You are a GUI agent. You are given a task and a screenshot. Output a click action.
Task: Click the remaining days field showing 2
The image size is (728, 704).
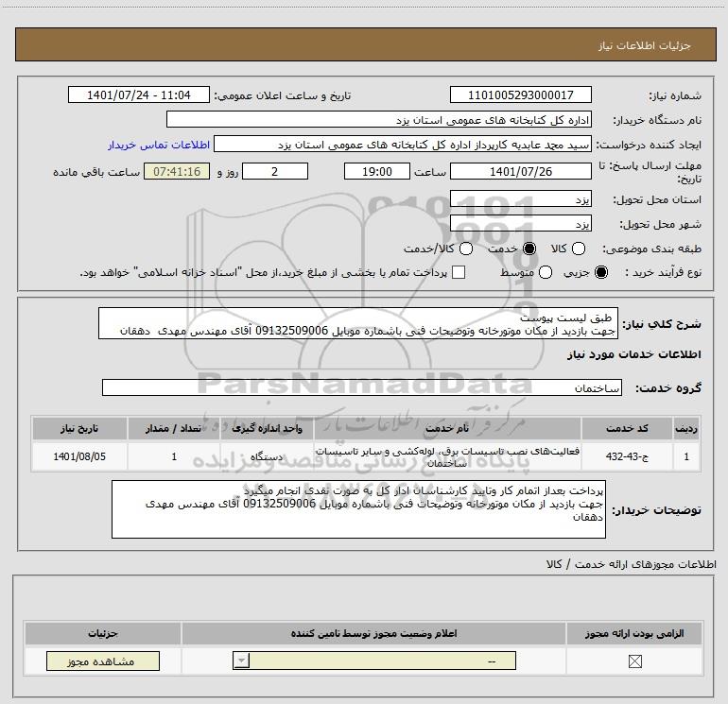point(275,172)
